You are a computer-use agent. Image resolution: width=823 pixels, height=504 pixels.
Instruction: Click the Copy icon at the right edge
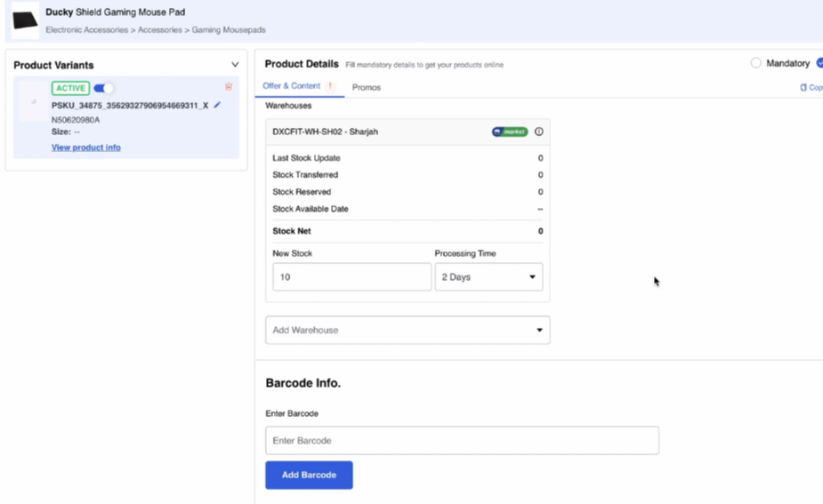[803, 88]
